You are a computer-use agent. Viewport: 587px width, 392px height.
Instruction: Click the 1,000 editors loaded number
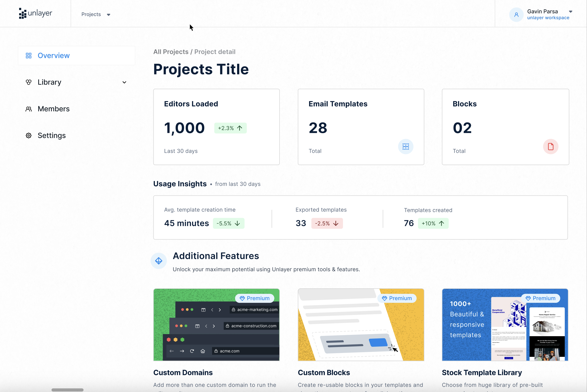[x=184, y=128]
